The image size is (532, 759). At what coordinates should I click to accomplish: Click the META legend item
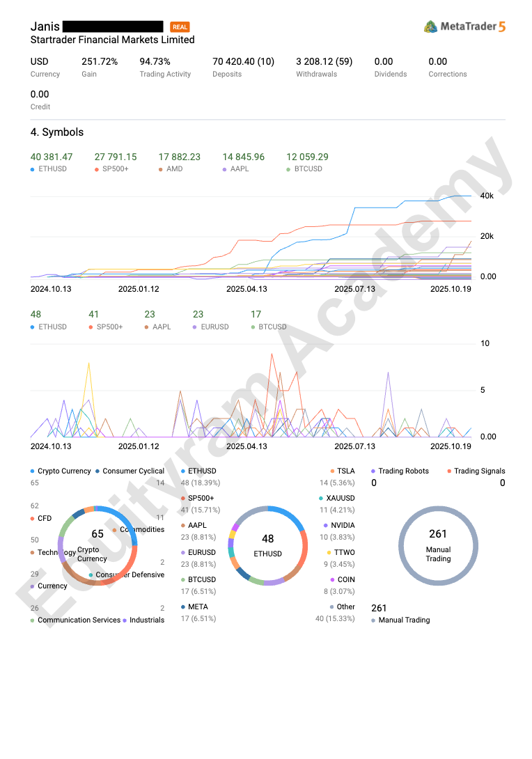point(198,607)
